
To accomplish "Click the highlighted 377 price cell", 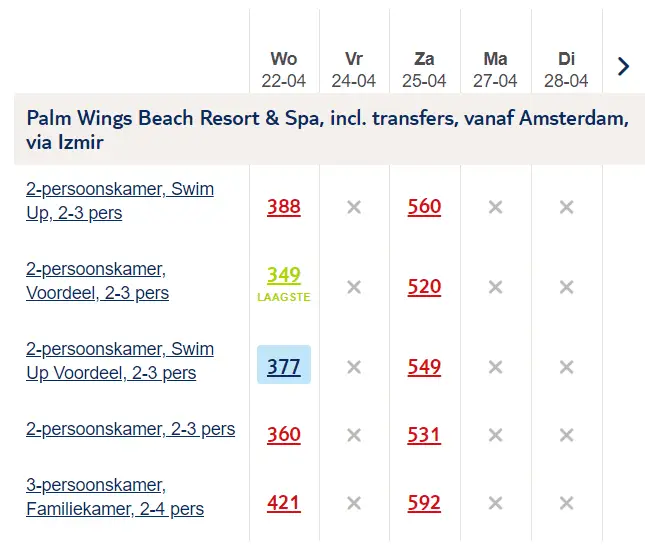I will (284, 365).
